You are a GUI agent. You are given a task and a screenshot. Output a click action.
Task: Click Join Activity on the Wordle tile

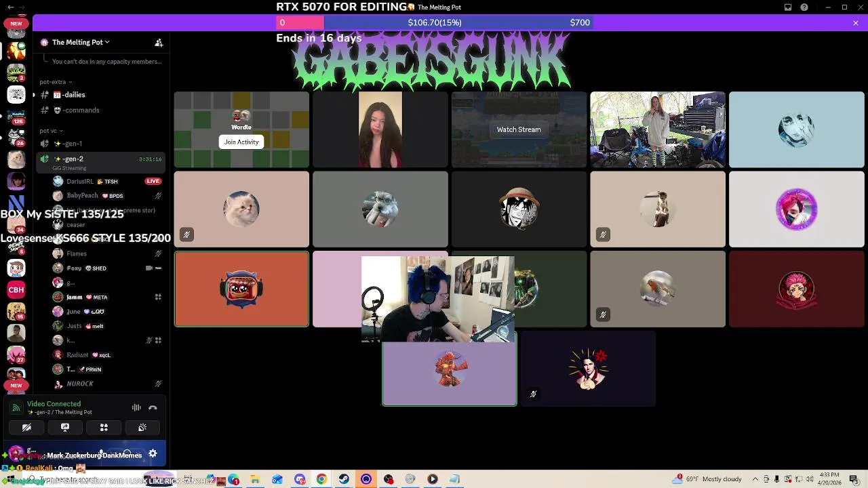tap(241, 142)
